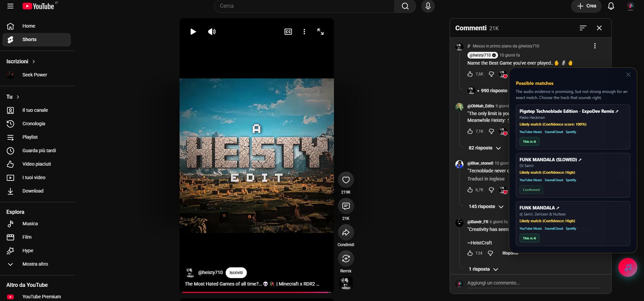
Task: Like the comment with 7,1K likes
Action: [x=470, y=131]
